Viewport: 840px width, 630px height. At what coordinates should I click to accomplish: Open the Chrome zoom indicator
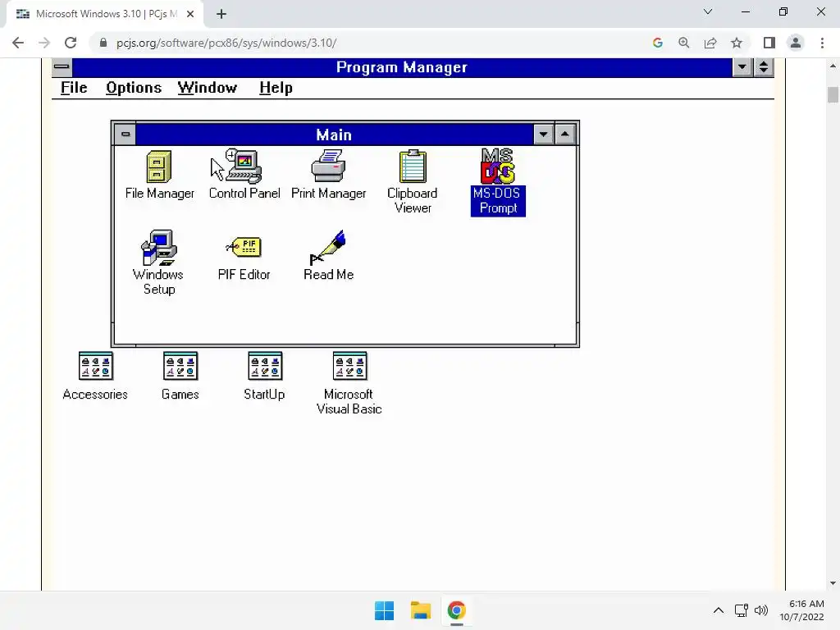pyautogui.click(x=684, y=43)
